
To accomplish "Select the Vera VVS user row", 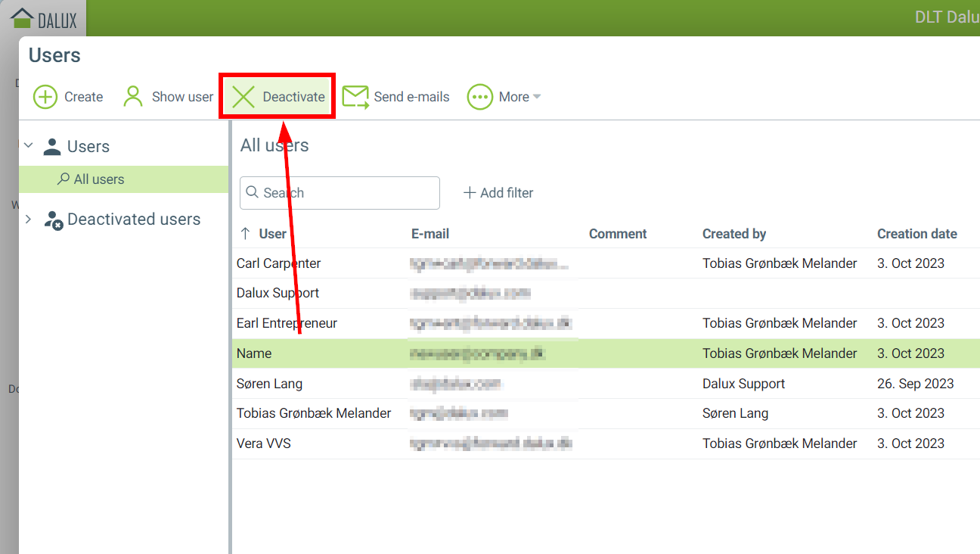I will [x=263, y=444].
